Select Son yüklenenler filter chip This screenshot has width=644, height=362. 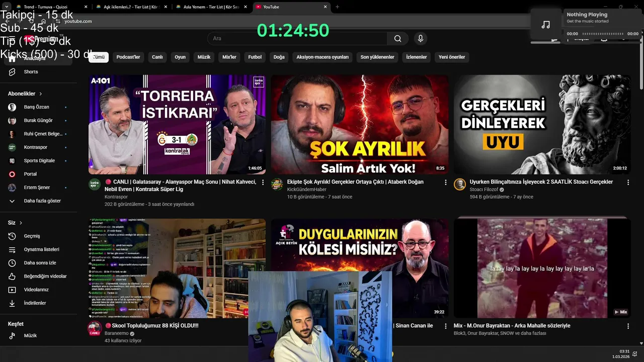click(377, 57)
